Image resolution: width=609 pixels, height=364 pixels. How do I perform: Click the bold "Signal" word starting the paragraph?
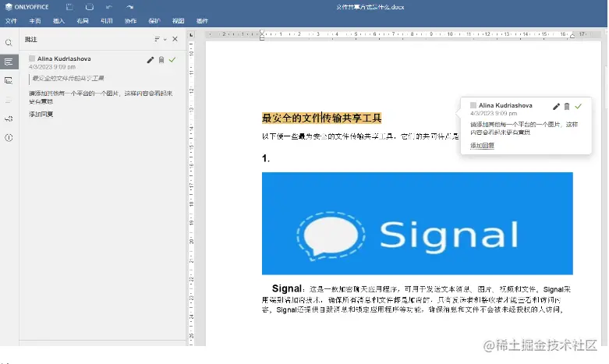[287, 288]
